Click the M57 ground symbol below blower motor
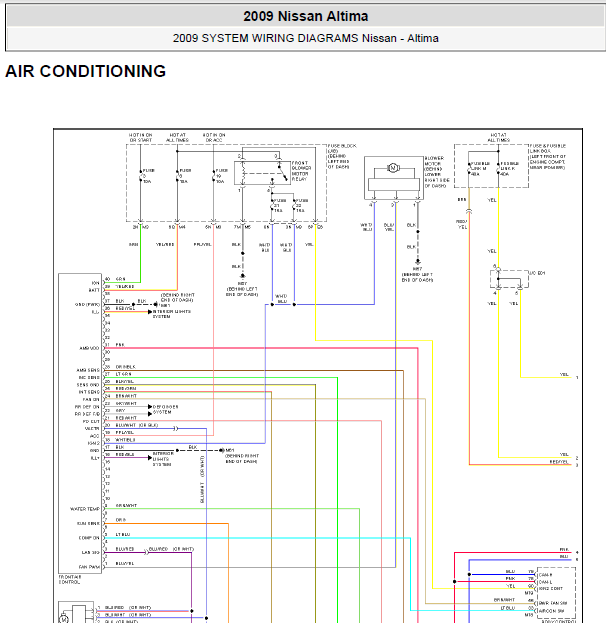 pos(418,262)
